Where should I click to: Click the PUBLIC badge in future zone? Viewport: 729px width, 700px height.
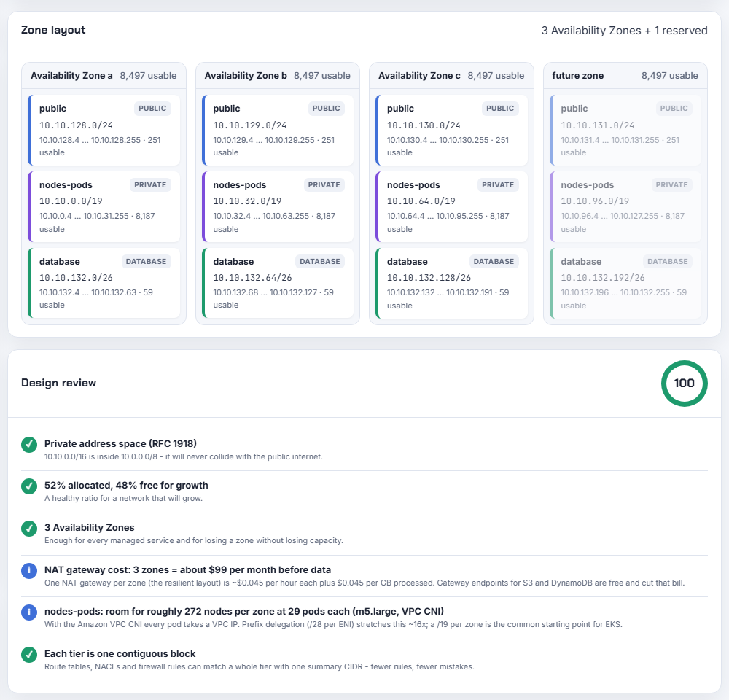coord(674,109)
